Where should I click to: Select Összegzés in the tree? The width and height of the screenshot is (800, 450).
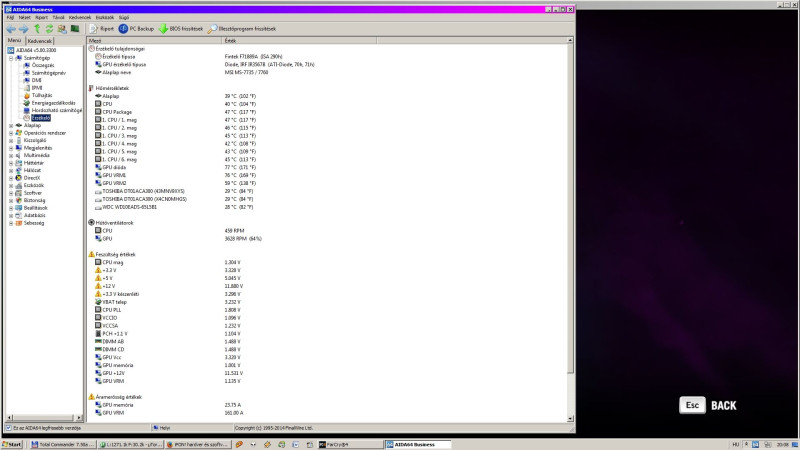[43, 65]
